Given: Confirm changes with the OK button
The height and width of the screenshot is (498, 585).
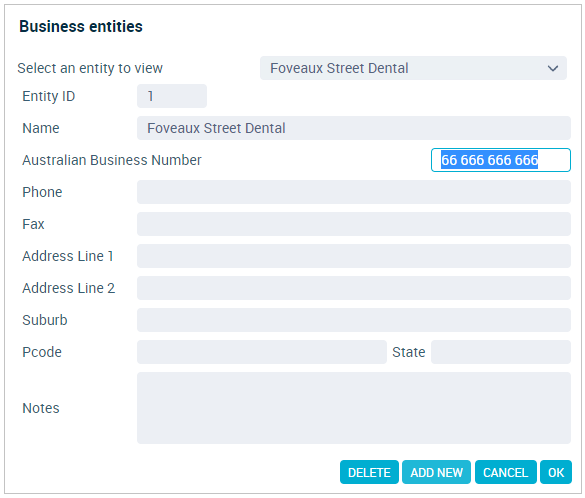Looking at the screenshot, I should pyautogui.click(x=556, y=472).
